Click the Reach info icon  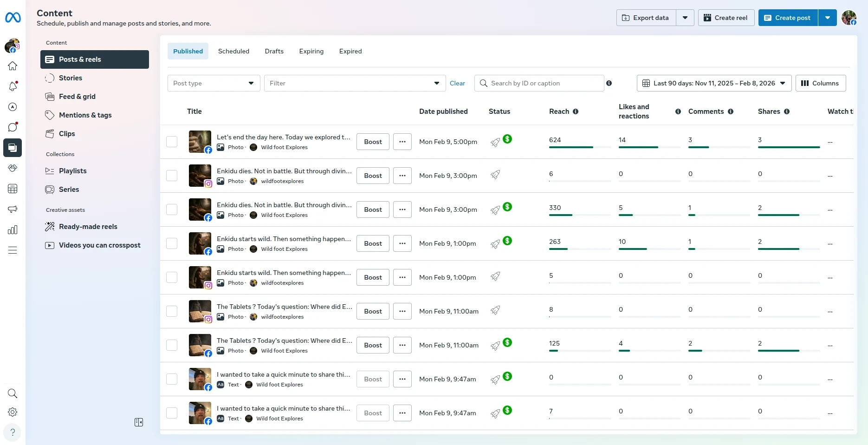(x=576, y=111)
